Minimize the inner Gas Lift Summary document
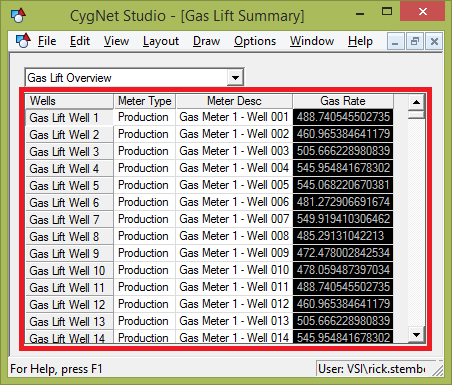 point(396,42)
